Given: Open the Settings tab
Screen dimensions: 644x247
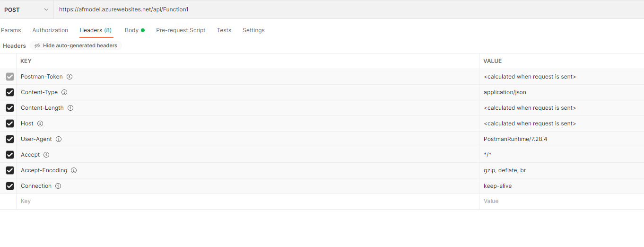Looking at the screenshot, I should (253, 30).
